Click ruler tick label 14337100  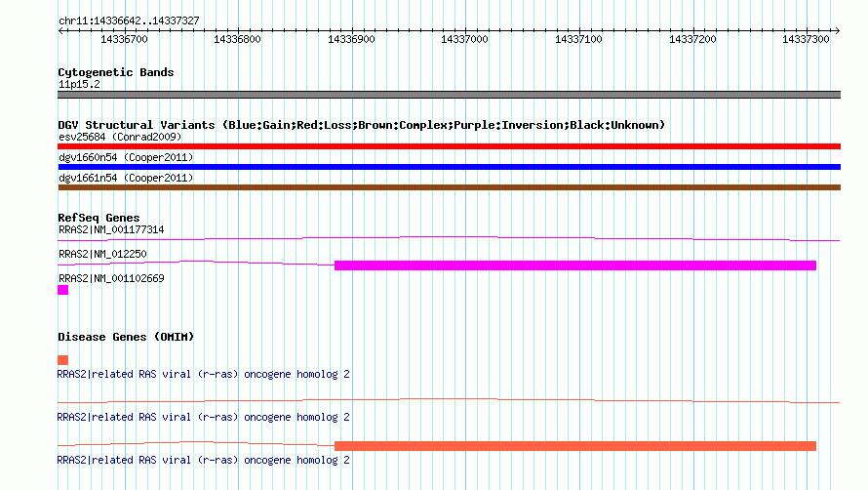pyautogui.click(x=578, y=39)
